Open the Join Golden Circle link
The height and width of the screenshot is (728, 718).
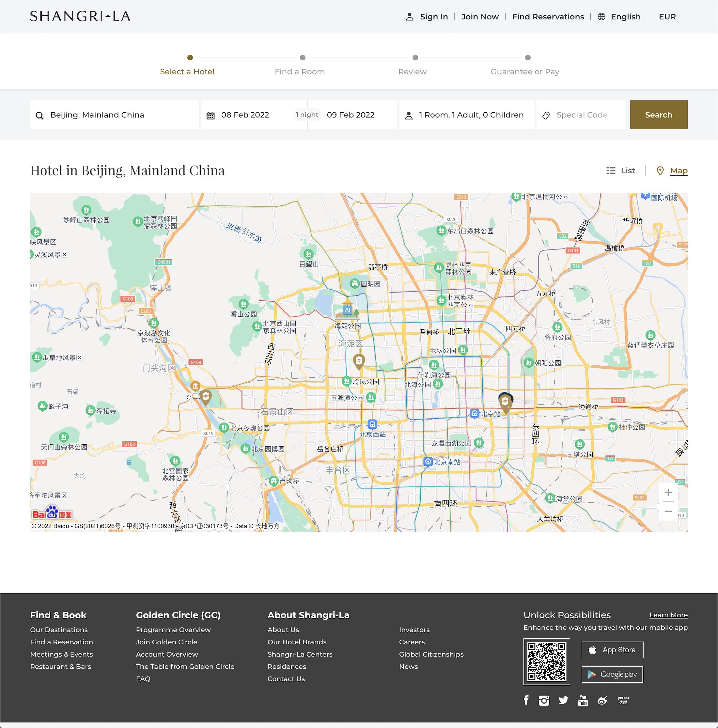tap(166, 642)
